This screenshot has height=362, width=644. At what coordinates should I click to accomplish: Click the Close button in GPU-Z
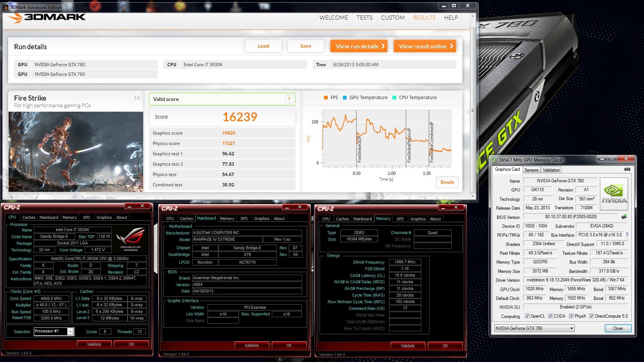pos(618,328)
